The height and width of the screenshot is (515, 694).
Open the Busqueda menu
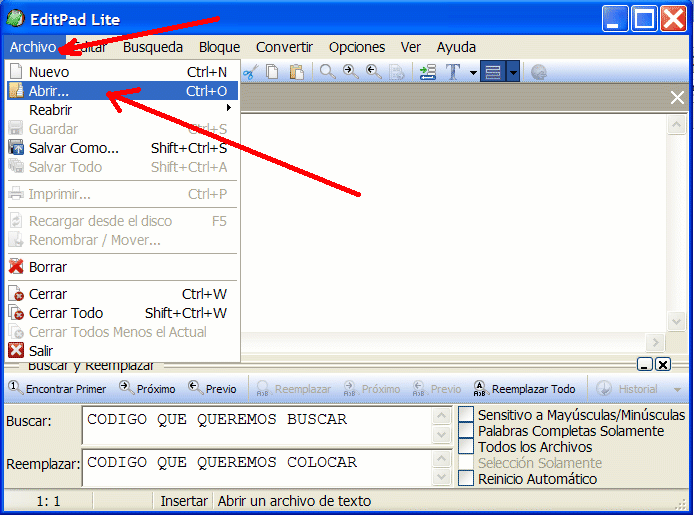[x=153, y=47]
